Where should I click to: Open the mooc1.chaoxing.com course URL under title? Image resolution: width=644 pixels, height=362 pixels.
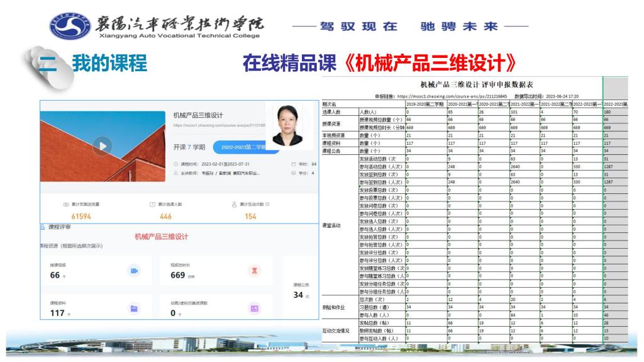point(220,125)
